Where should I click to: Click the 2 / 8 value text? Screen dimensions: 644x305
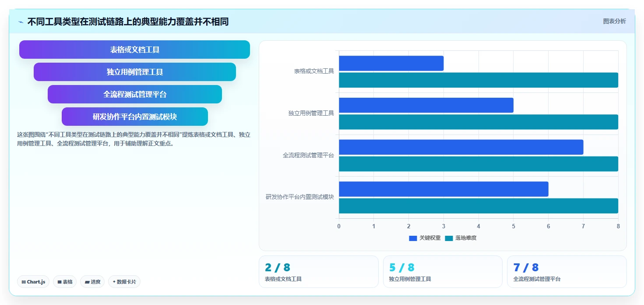point(278,267)
